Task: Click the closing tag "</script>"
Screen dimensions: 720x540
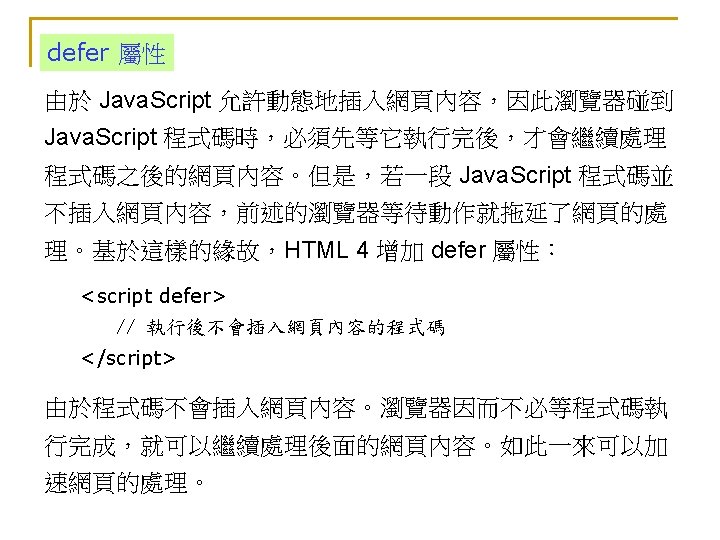Action: tap(128, 358)
